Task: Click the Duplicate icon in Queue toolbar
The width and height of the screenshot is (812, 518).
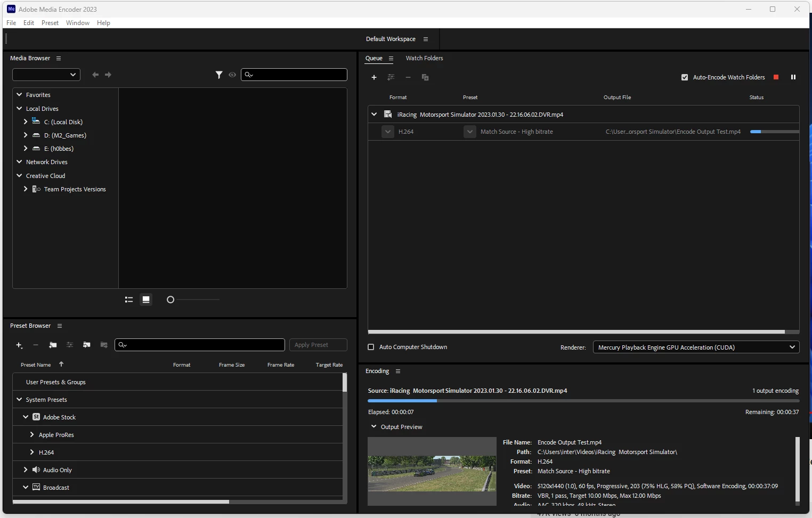Action: [x=425, y=77]
